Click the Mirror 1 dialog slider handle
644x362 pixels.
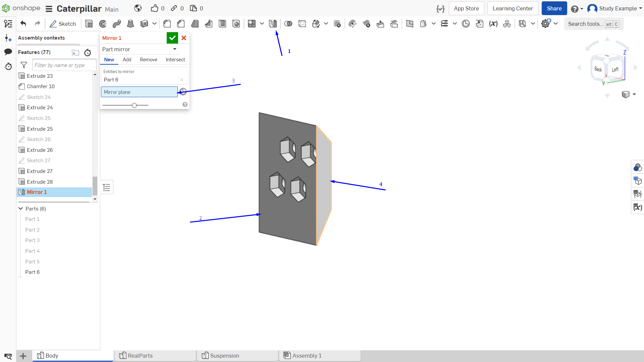134,105
